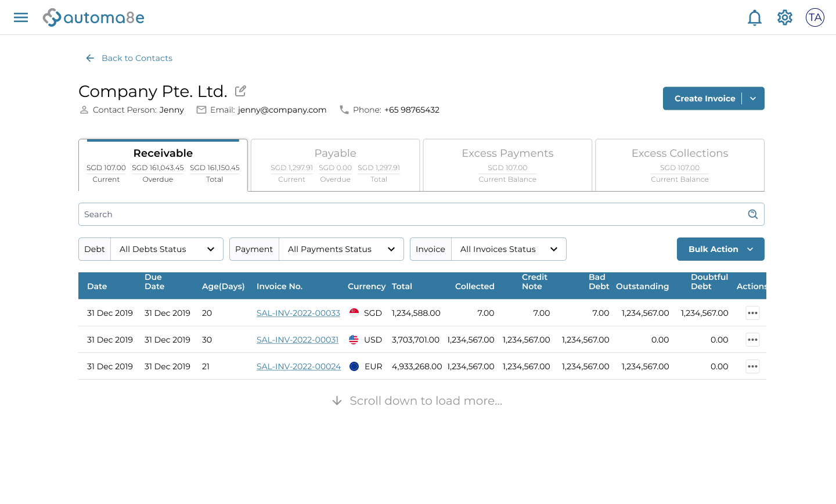Open actions menu for SAL-INV-2022-00031

pos(752,340)
